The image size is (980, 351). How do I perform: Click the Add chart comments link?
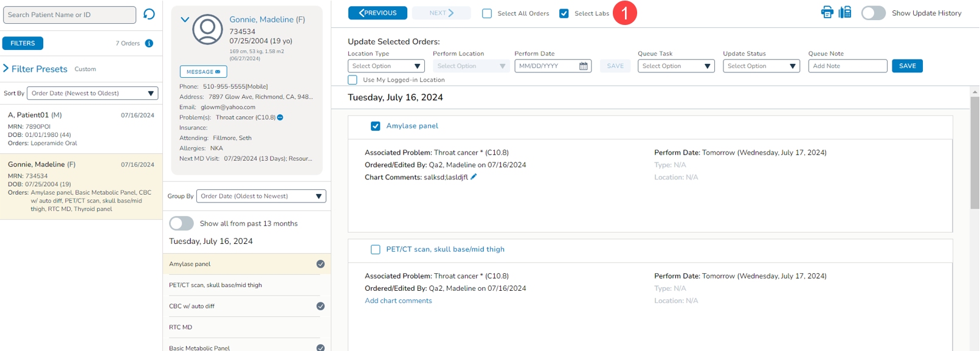[398, 301]
